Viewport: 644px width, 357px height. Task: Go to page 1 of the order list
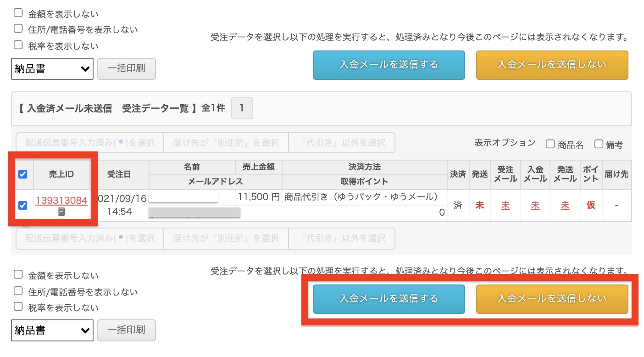[242, 109]
